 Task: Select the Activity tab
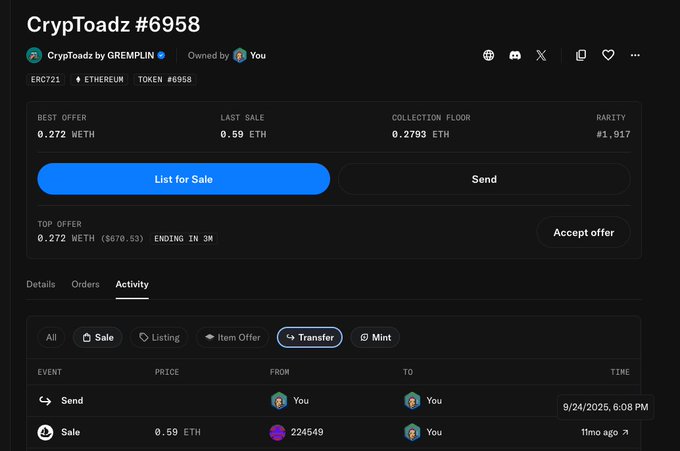coord(132,284)
